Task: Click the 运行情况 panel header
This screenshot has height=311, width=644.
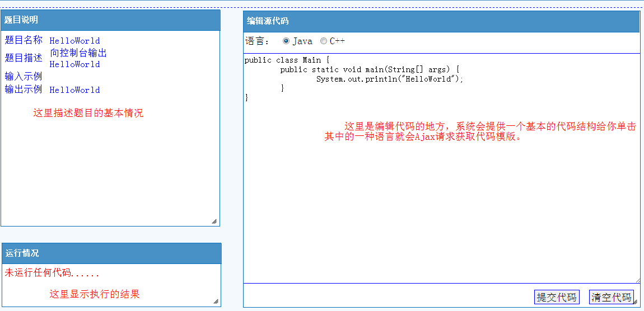Action: click(111, 253)
